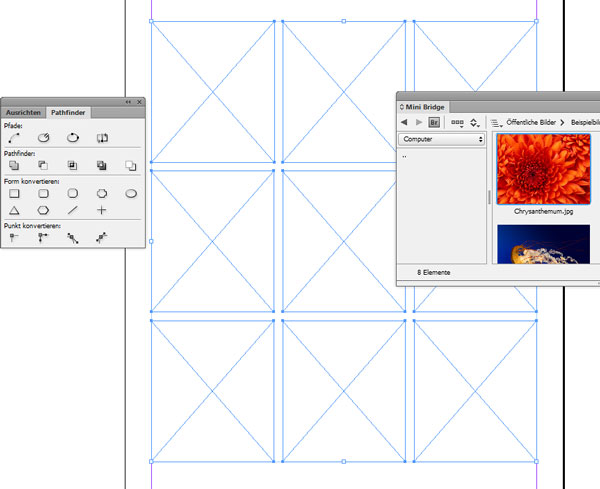600x489 pixels.
Task: Select the jellyfish image thumbnail
Action: [543, 244]
